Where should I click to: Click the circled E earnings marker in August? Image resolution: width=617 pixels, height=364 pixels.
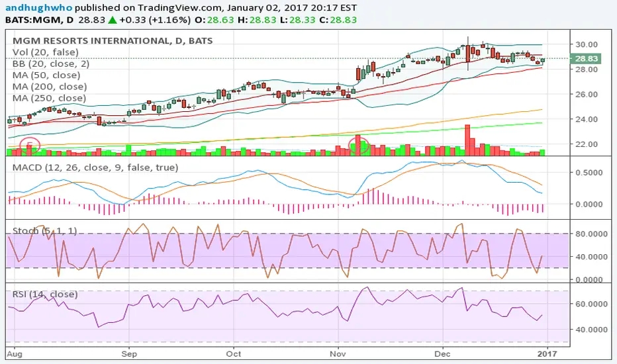(30, 145)
